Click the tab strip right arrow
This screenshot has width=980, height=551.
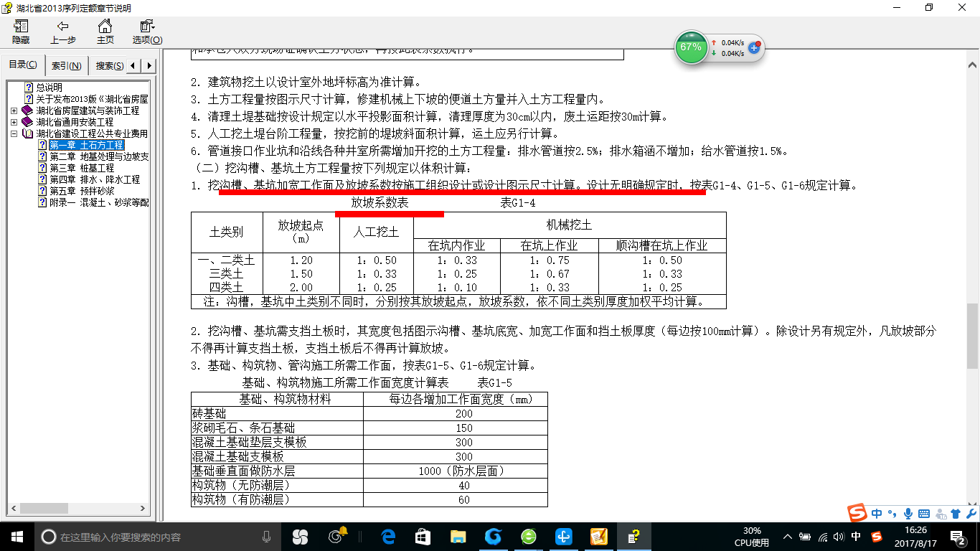coord(149,66)
